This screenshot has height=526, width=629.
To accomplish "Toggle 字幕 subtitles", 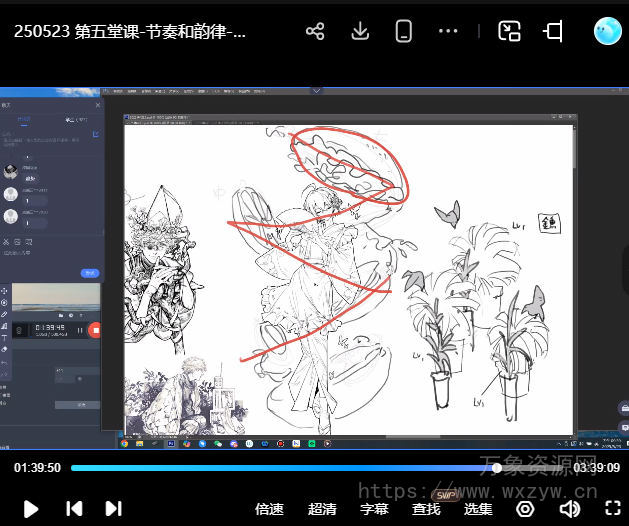I will (x=374, y=509).
